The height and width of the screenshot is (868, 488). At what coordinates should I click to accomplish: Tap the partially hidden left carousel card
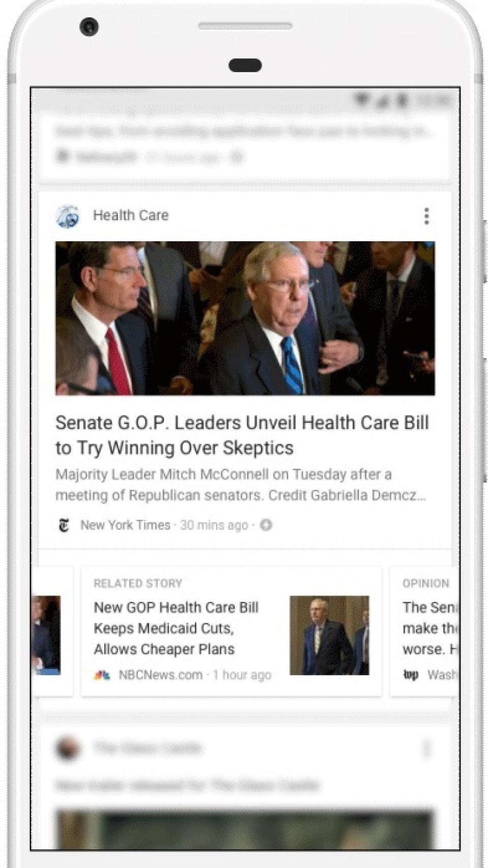pyautogui.click(x=52, y=631)
